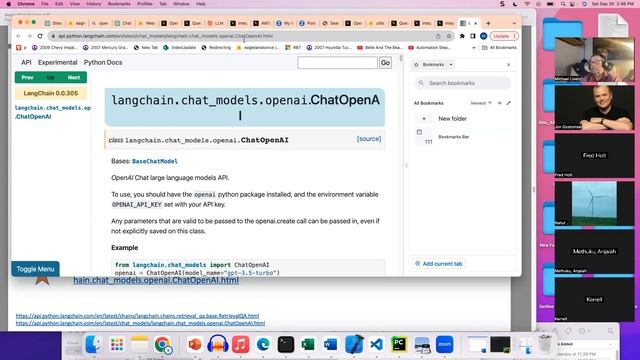Viewport: 640px width, 360px height.
Task: Open the [source] link
Action: (x=369, y=139)
